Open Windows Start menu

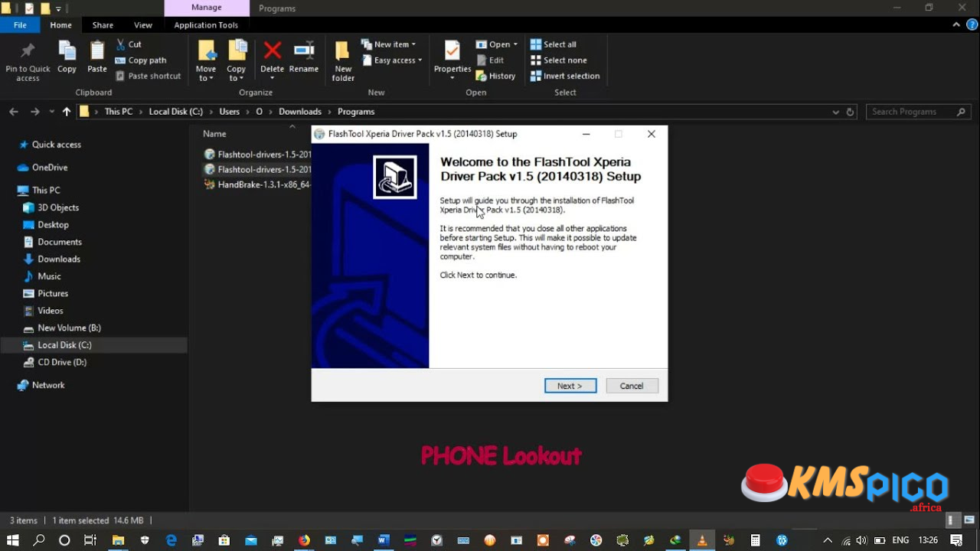click(x=13, y=540)
